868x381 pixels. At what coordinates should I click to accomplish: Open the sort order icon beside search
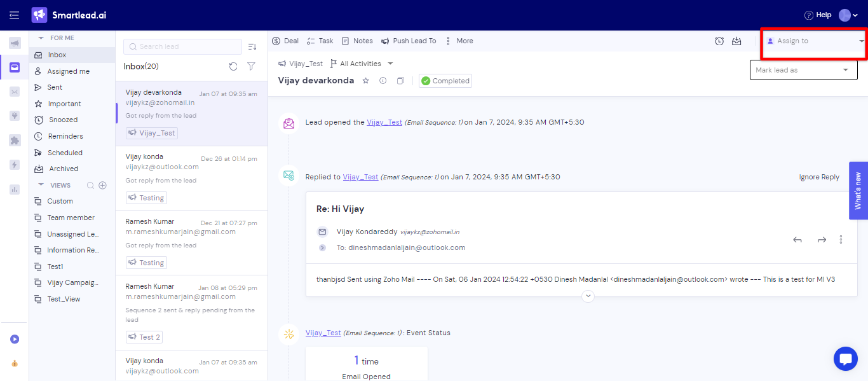252,46
